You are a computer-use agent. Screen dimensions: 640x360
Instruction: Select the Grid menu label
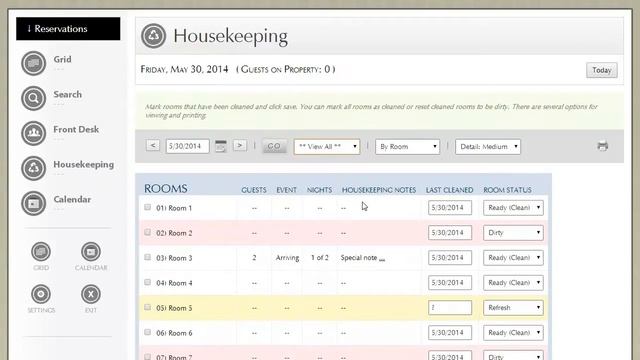62,59
